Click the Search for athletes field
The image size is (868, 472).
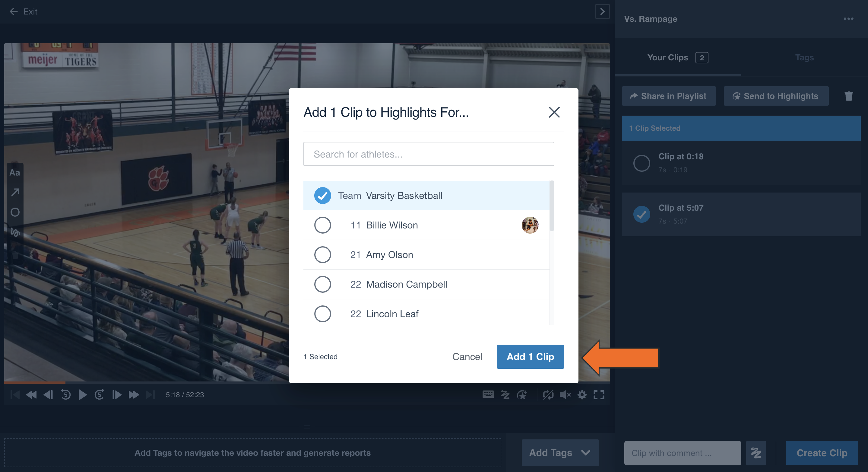click(429, 154)
